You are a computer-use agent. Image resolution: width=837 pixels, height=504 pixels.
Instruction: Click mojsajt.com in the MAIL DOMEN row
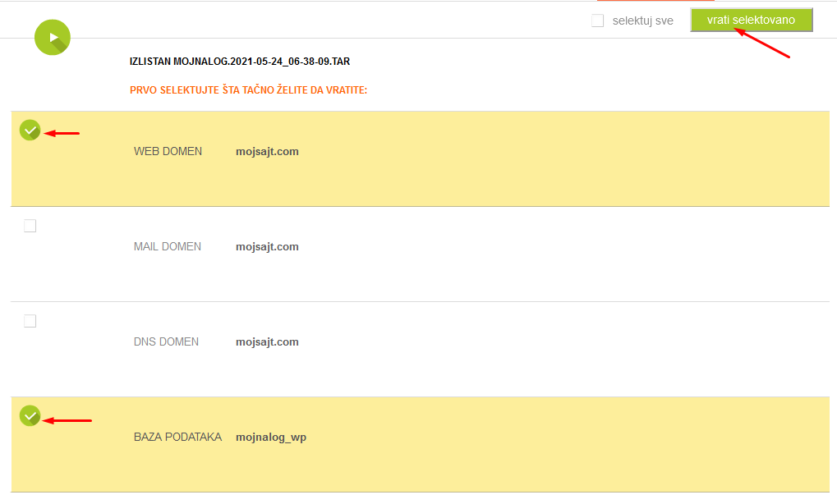click(267, 247)
